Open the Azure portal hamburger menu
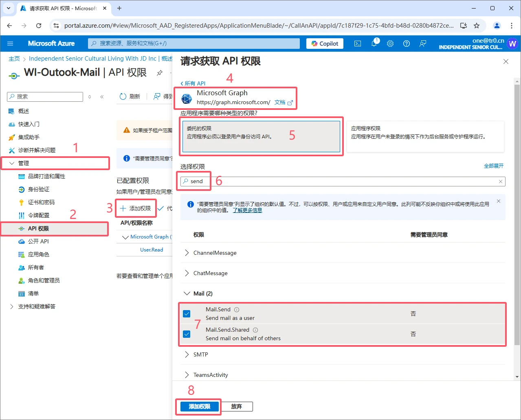 point(11,44)
